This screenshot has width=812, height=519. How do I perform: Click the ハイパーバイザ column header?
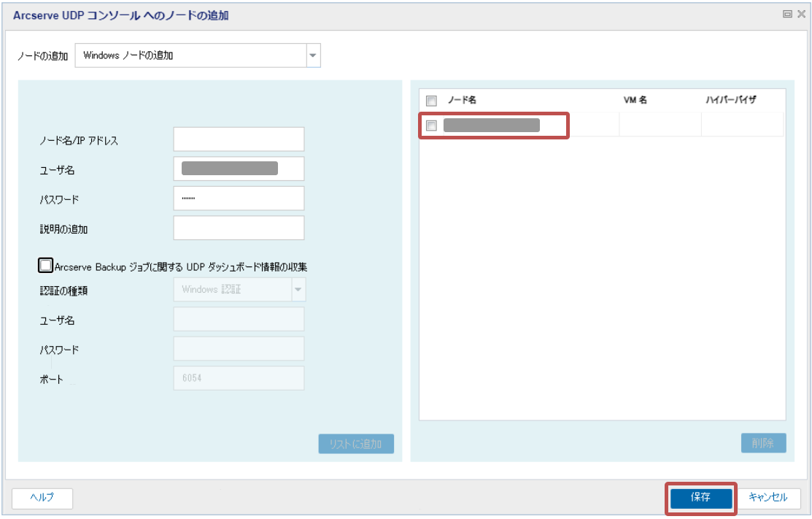(731, 100)
